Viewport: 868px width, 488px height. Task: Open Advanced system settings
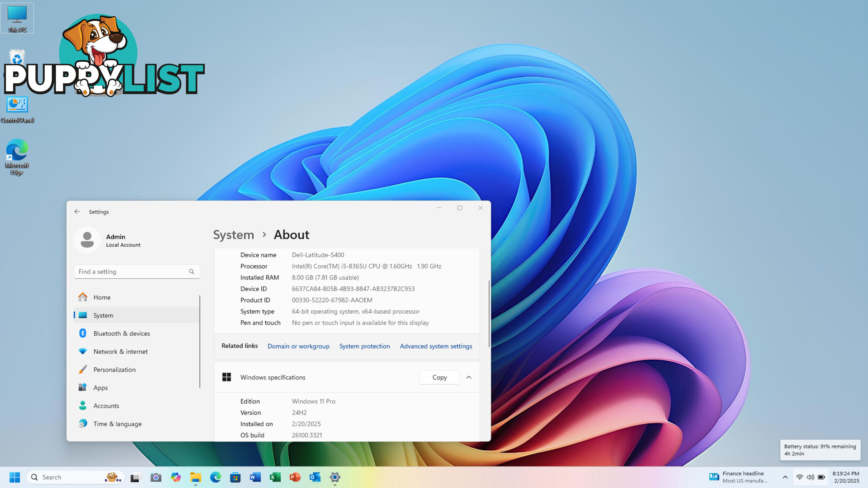pyautogui.click(x=436, y=346)
